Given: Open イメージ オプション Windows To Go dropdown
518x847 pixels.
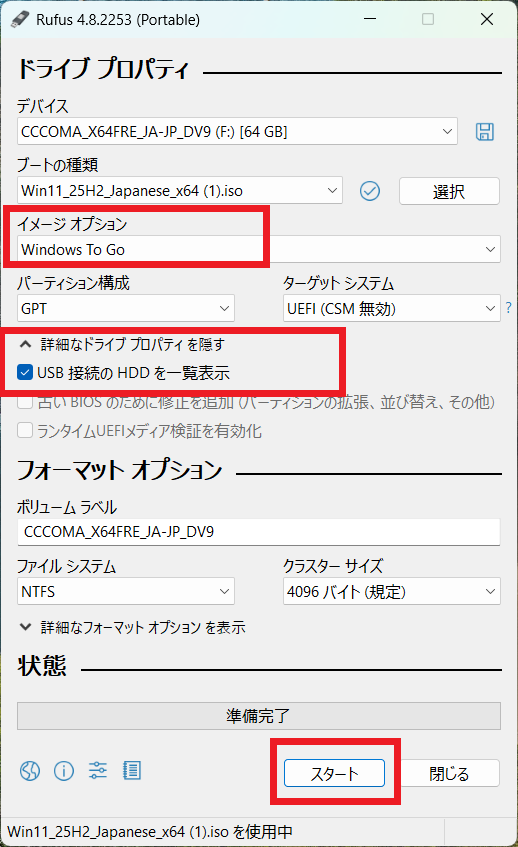Looking at the screenshot, I should (259, 250).
